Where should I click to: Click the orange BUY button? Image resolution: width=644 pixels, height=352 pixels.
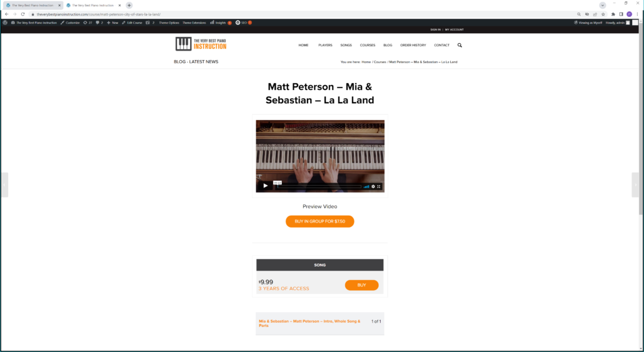pos(361,285)
